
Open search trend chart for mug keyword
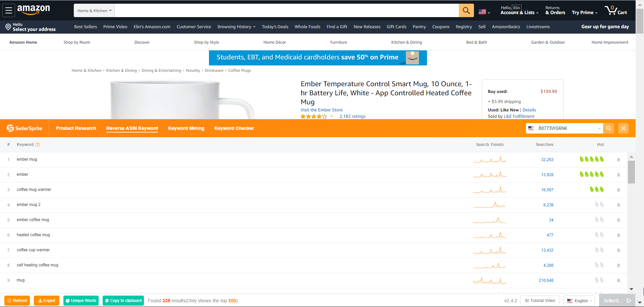(489, 280)
